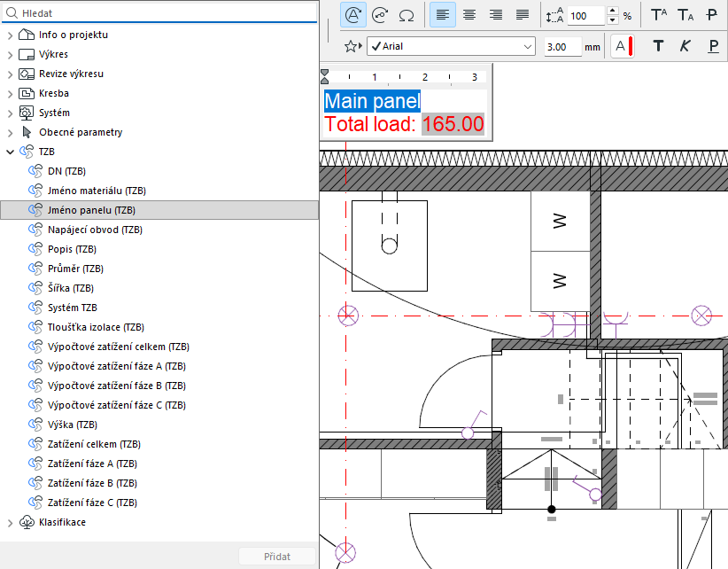Select Systém TZB tree item
The width and height of the screenshot is (728, 569).
[73, 308]
